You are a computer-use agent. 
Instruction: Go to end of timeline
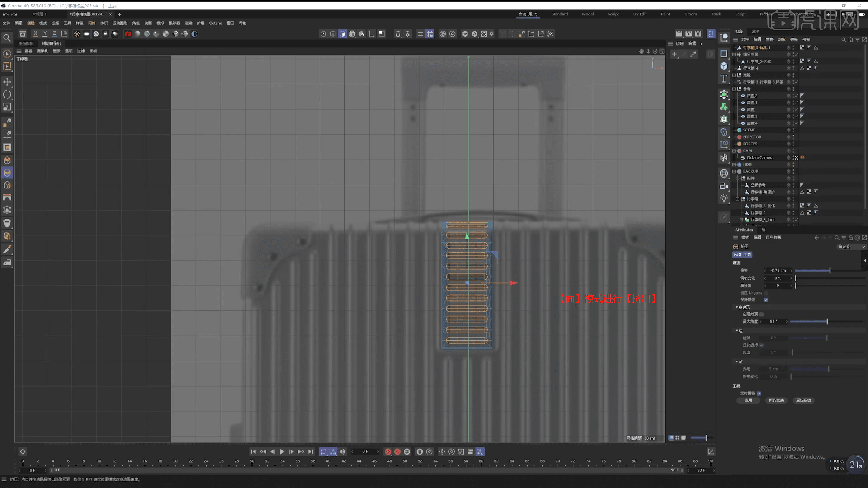tap(311, 452)
